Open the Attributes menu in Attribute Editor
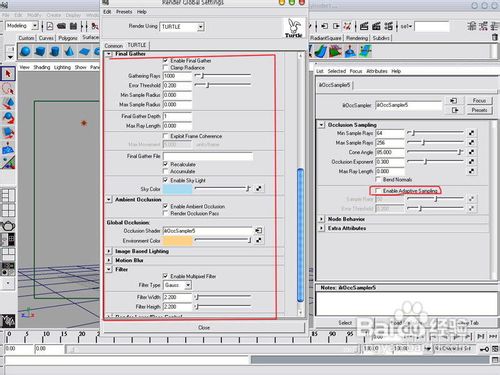The height and width of the screenshot is (375, 500). click(x=377, y=71)
